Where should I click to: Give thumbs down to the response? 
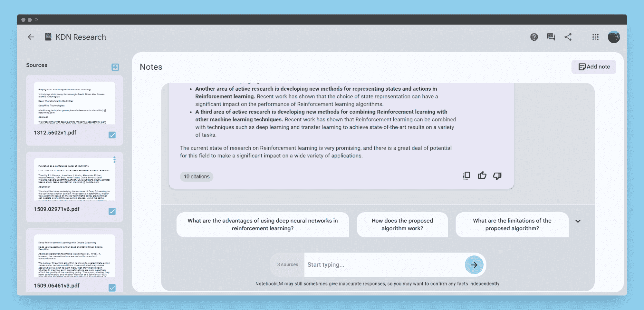(x=497, y=176)
